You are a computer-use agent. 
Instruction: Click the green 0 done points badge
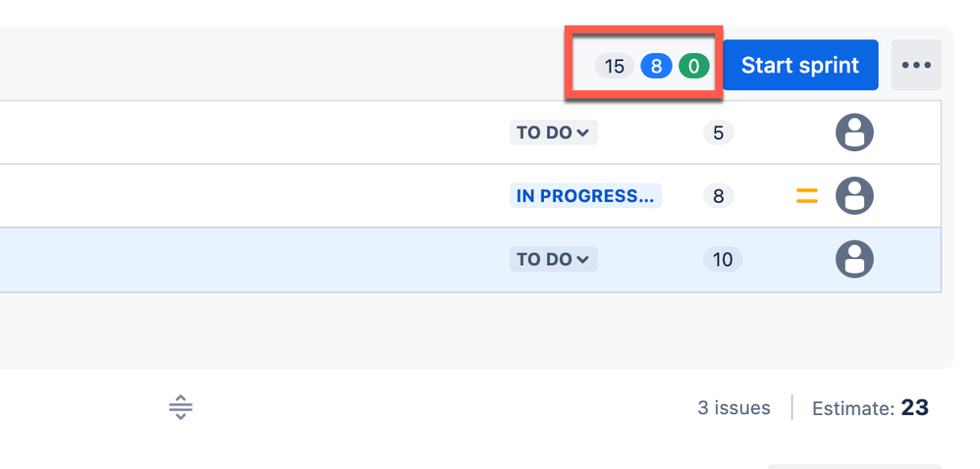pyautogui.click(x=693, y=66)
